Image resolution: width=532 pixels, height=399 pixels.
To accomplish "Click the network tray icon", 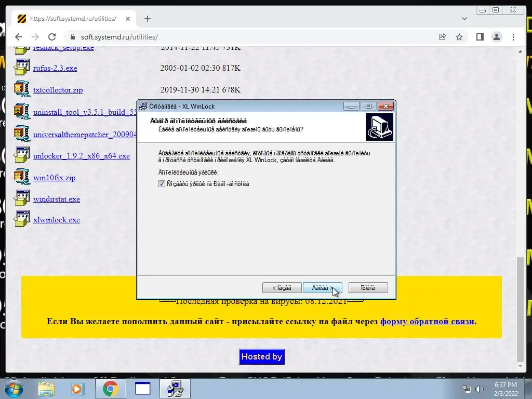I will (467, 389).
